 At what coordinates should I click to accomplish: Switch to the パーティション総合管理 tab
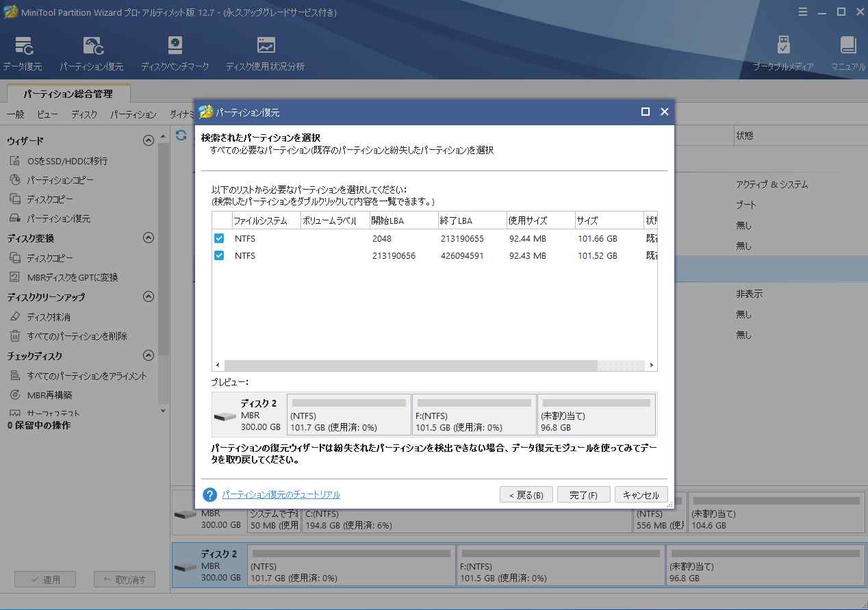coord(68,93)
